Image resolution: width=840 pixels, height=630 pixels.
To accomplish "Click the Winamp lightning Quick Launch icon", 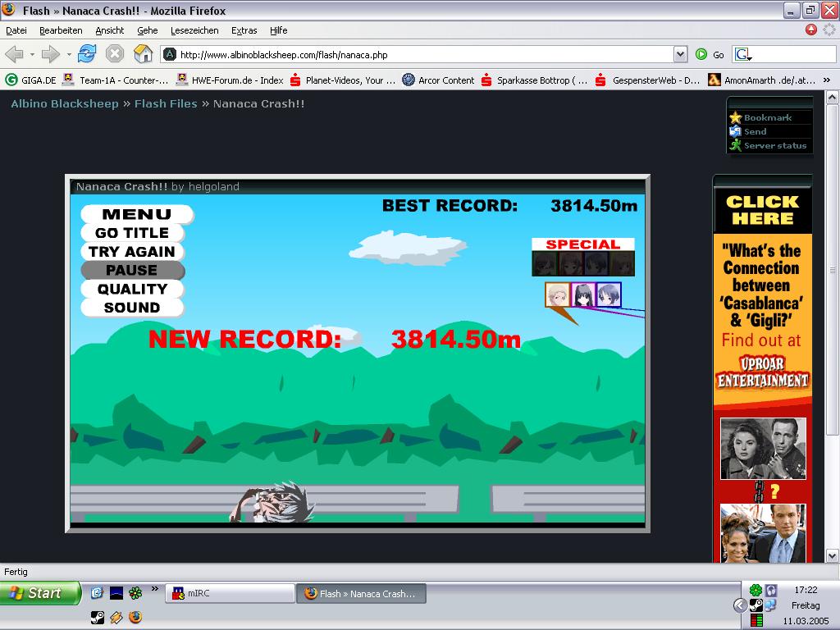I will pos(116,617).
